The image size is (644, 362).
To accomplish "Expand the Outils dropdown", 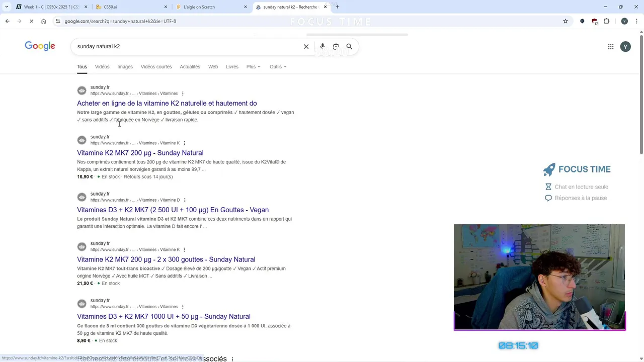I will [x=278, y=67].
